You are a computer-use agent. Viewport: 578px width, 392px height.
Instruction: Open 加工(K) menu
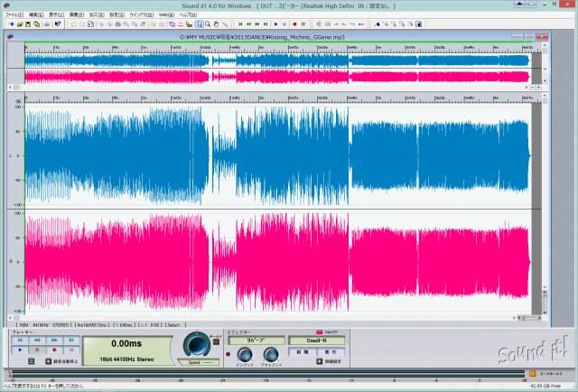pos(97,14)
